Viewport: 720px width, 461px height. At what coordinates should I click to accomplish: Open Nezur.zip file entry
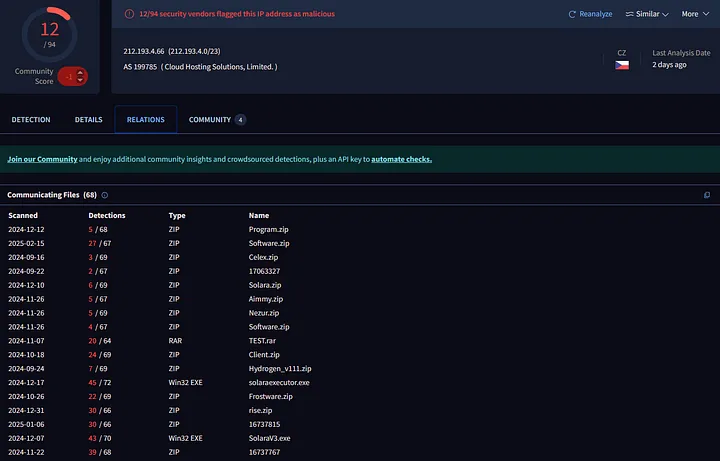(264, 313)
